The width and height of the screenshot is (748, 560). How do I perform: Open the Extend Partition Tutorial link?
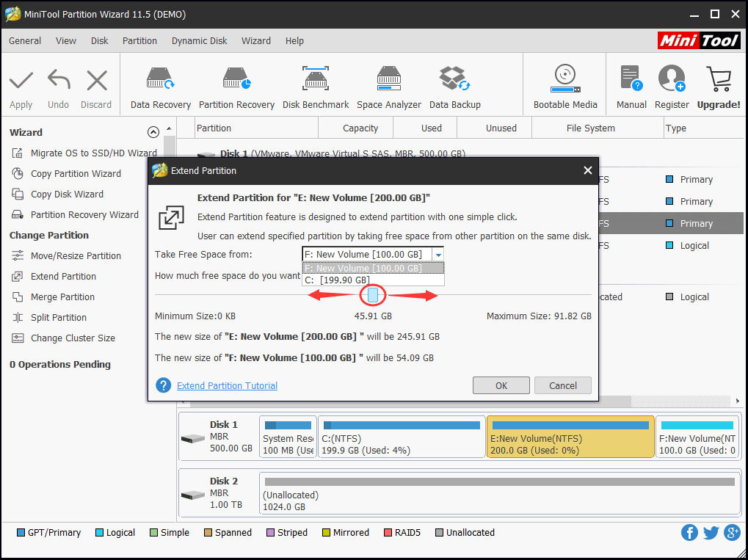point(227,385)
